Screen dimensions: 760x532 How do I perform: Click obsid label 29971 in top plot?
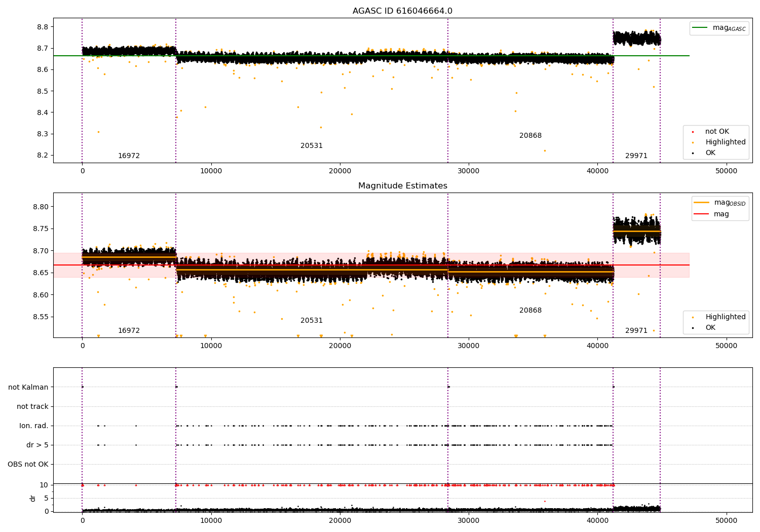[636, 156]
